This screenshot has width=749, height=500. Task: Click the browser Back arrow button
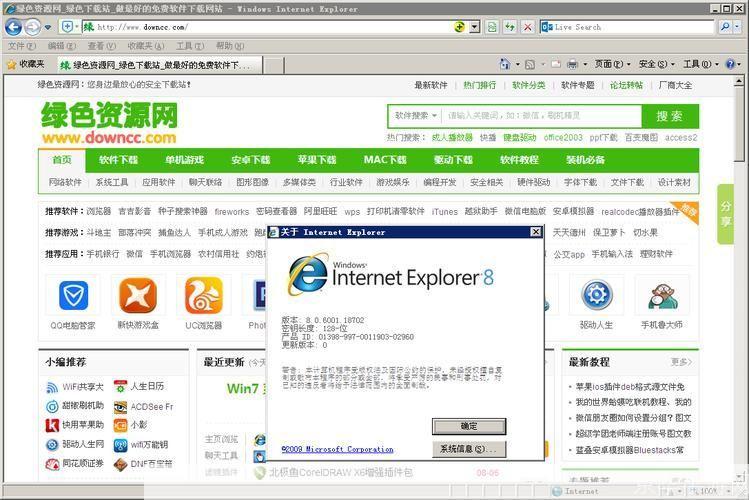[x=13, y=27]
